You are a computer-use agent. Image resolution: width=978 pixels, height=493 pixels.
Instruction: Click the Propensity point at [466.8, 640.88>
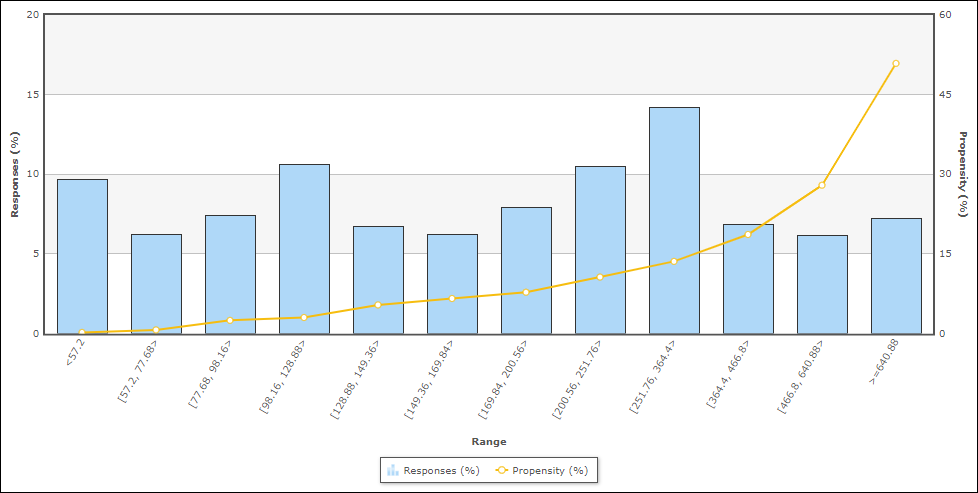(822, 185)
